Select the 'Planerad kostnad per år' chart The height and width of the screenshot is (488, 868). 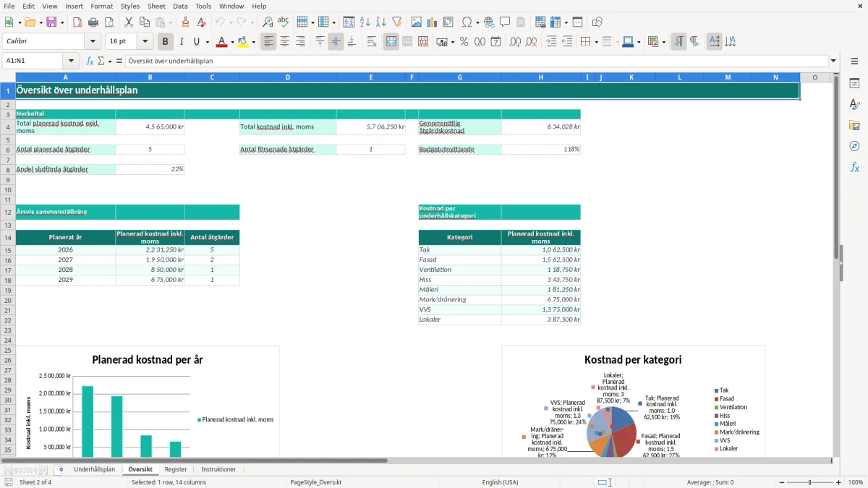click(148, 402)
